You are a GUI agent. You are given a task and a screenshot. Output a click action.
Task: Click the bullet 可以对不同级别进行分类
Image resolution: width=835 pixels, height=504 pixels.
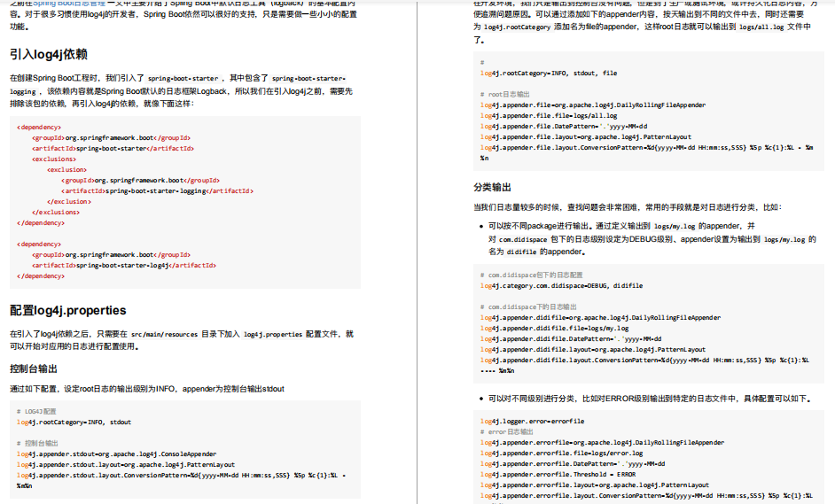pyautogui.click(x=649, y=399)
